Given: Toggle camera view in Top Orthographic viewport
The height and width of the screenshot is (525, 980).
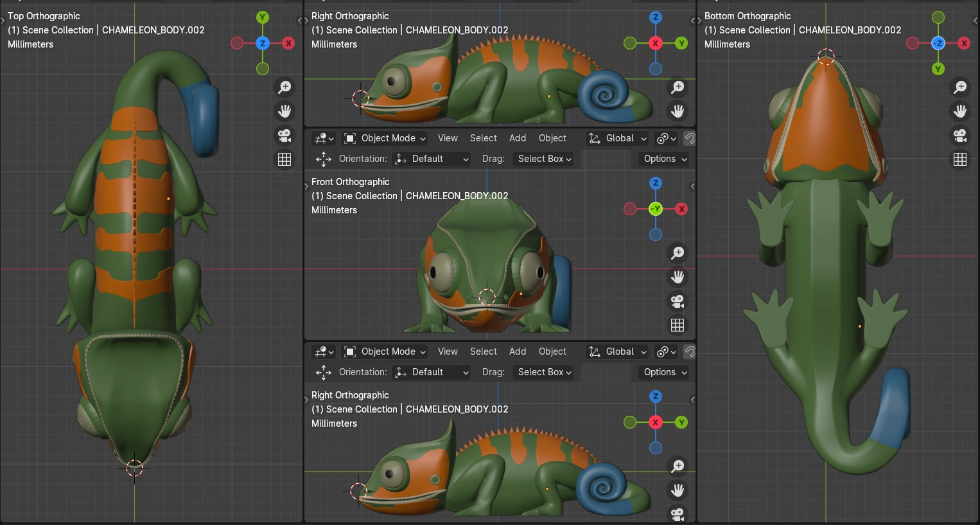Looking at the screenshot, I should (x=284, y=135).
